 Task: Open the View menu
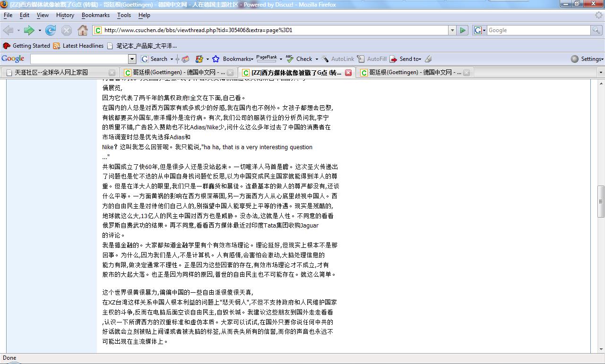tap(43, 15)
